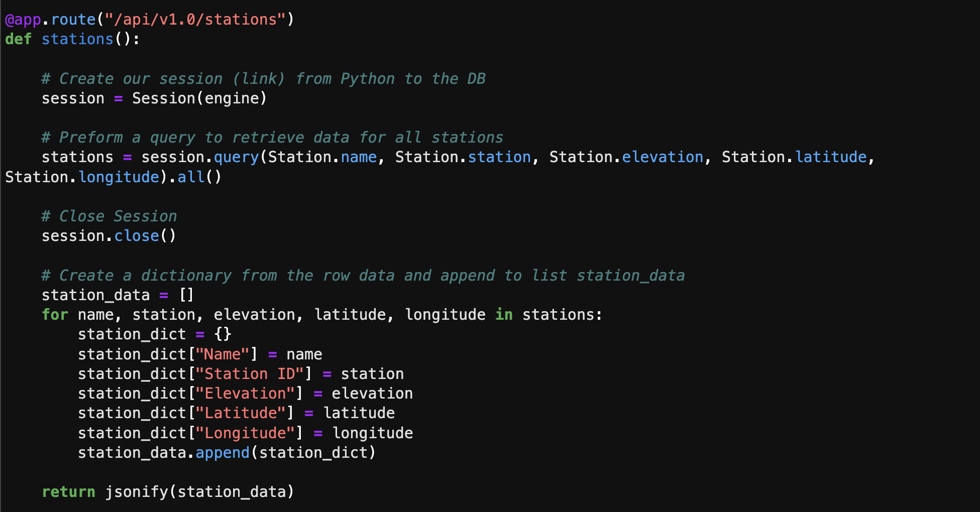Select the stations function name definition

tap(77, 39)
